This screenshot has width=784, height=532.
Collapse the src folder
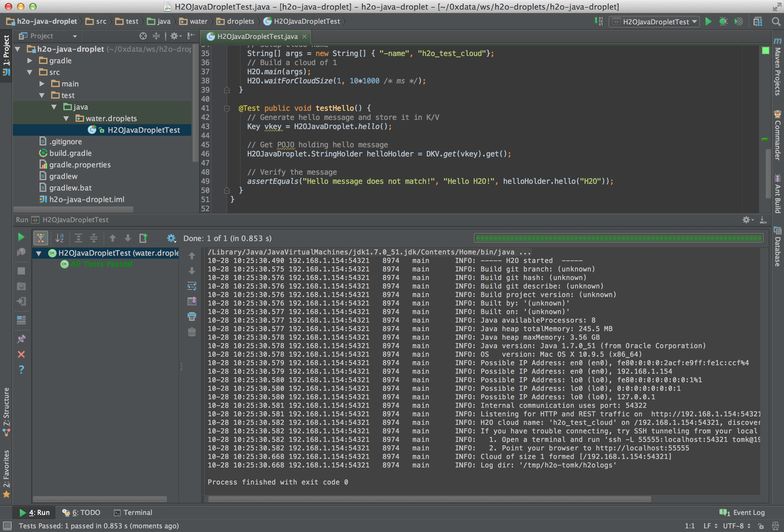(x=30, y=72)
